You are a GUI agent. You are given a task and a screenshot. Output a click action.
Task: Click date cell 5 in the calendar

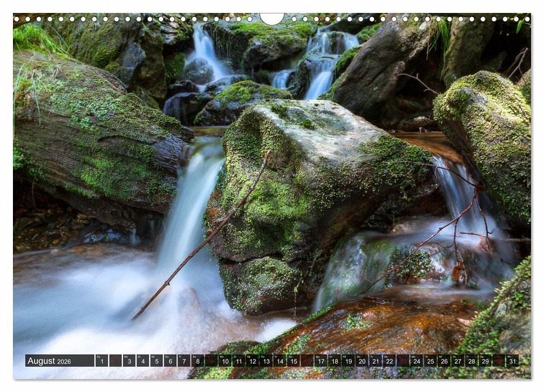[x=156, y=361]
